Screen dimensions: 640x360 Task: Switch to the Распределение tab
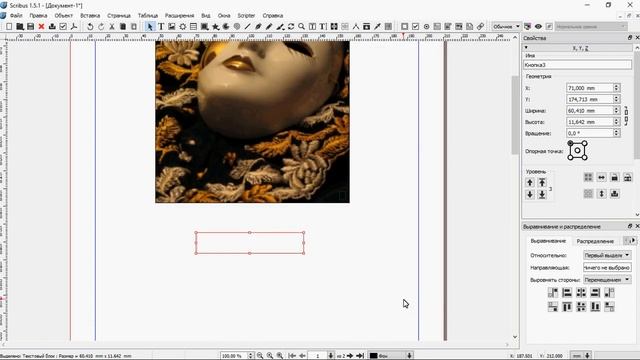[x=595, y=241]
